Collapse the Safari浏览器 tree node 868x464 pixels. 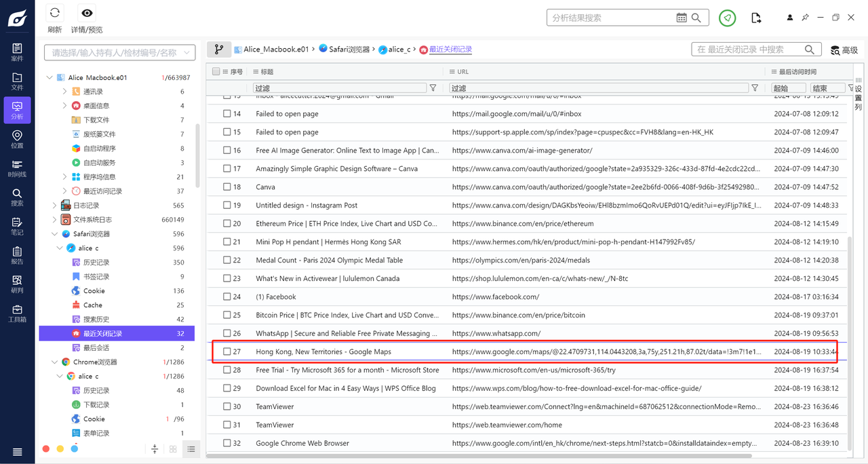click(54, 234)
